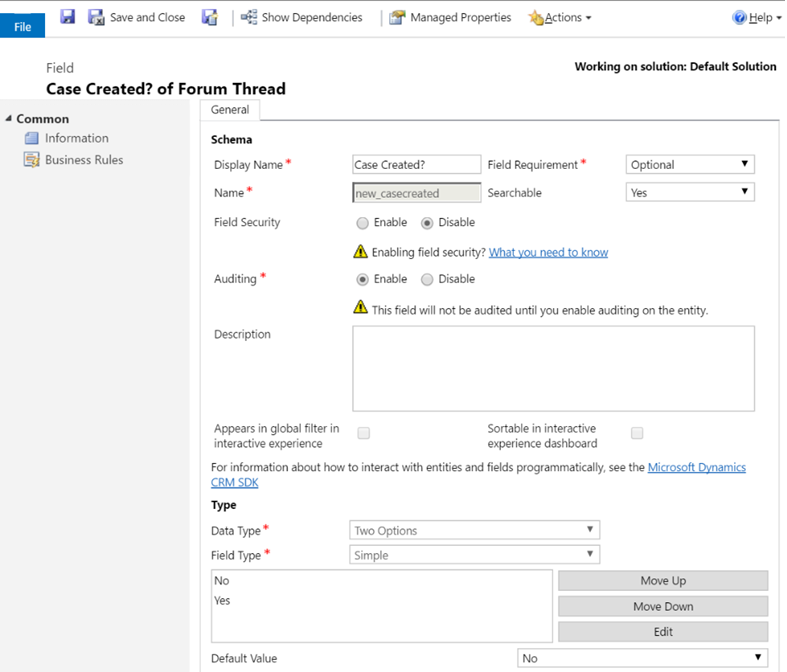The image size is (787, 672).
Task: Open Business Rules in the sidebar
Action: 84,160
